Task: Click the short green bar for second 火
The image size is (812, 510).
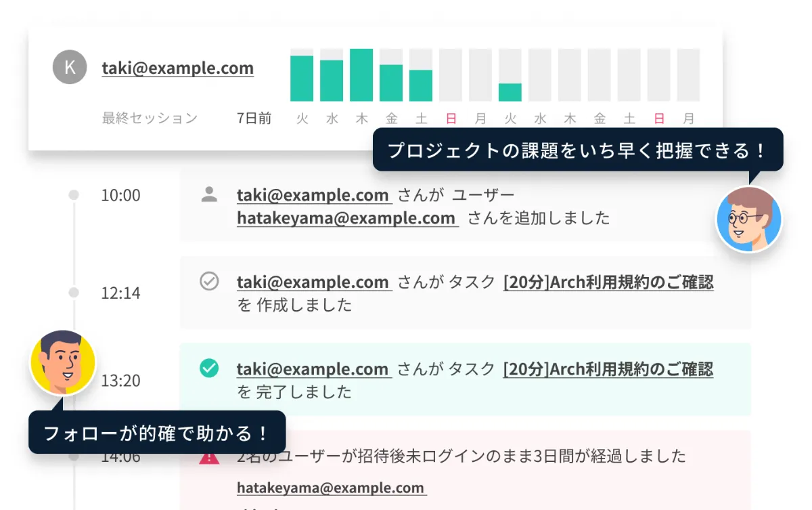Action: pos(510,92)
